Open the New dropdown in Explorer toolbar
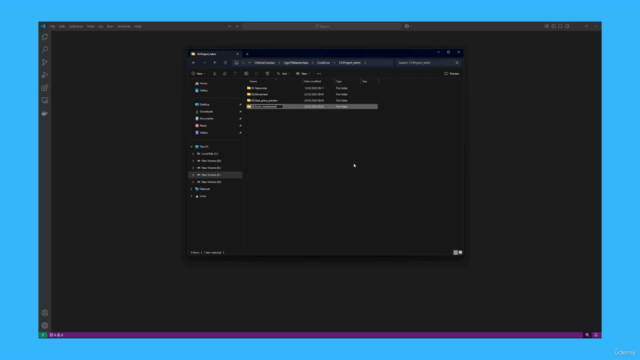 tap(199, 74)
